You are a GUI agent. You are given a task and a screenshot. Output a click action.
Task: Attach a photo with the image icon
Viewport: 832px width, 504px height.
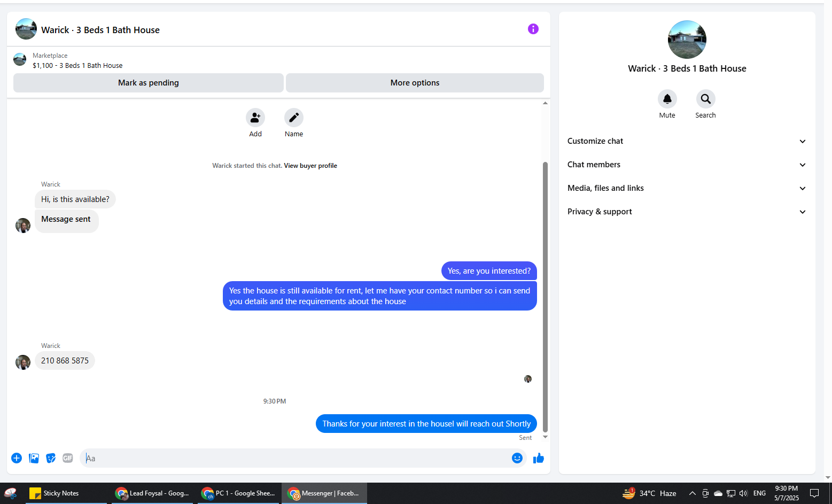click(34, 458)
